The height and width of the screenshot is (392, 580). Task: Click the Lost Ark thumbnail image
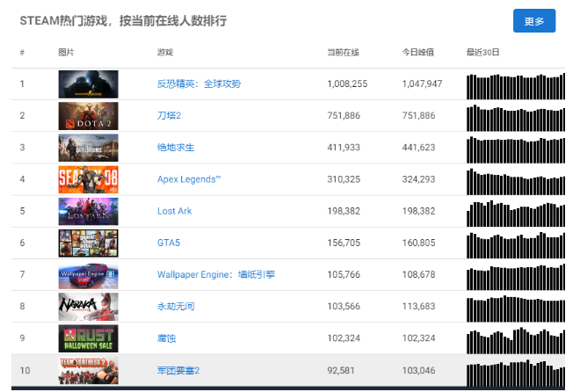[89, 212]
